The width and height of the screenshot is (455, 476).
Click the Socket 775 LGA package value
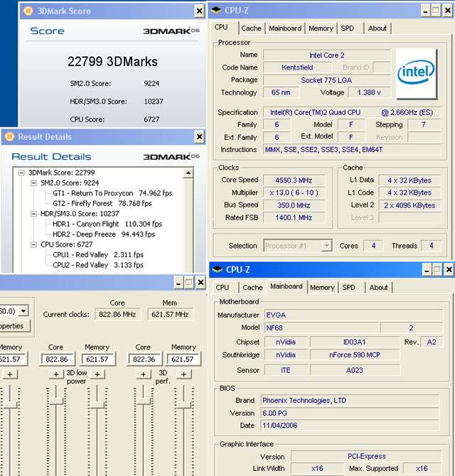(x=326, y=80)
